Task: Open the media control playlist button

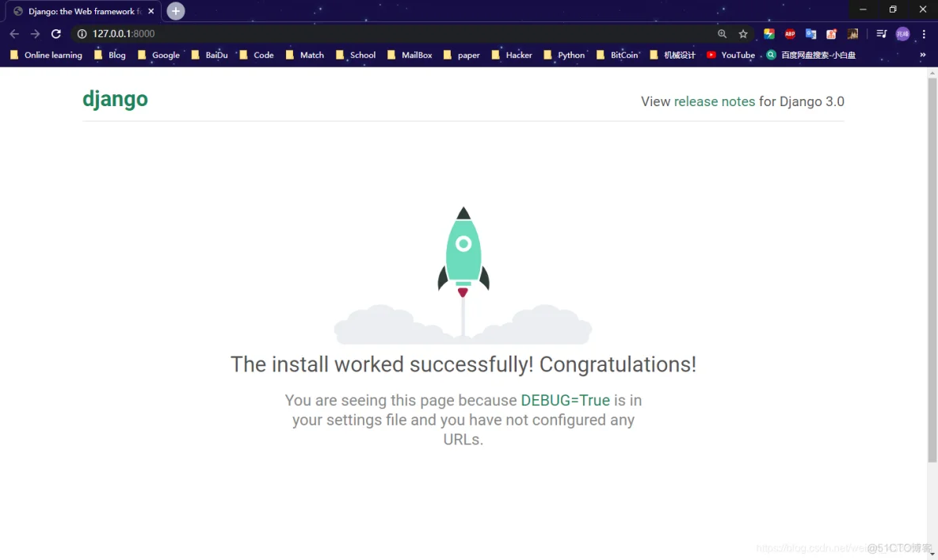Action: [881, 34]
